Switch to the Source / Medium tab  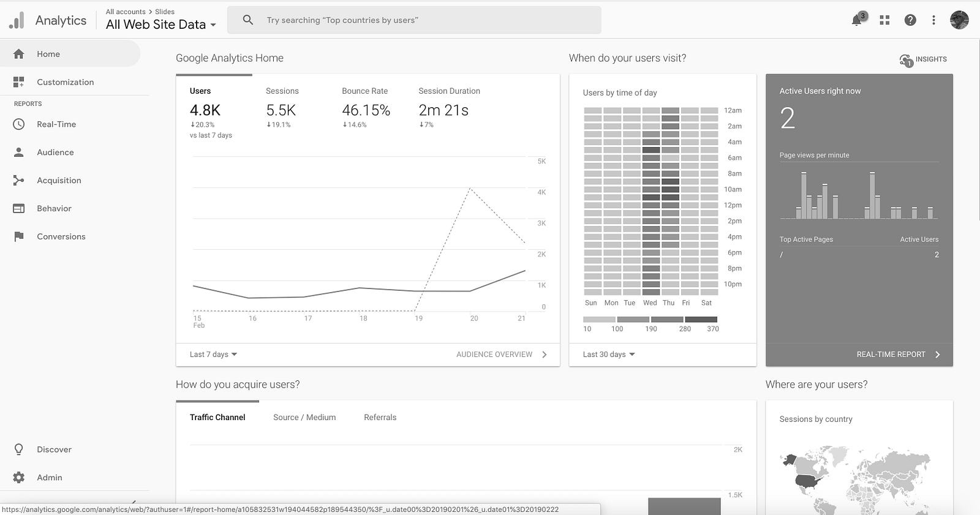[x=304, y=418]
